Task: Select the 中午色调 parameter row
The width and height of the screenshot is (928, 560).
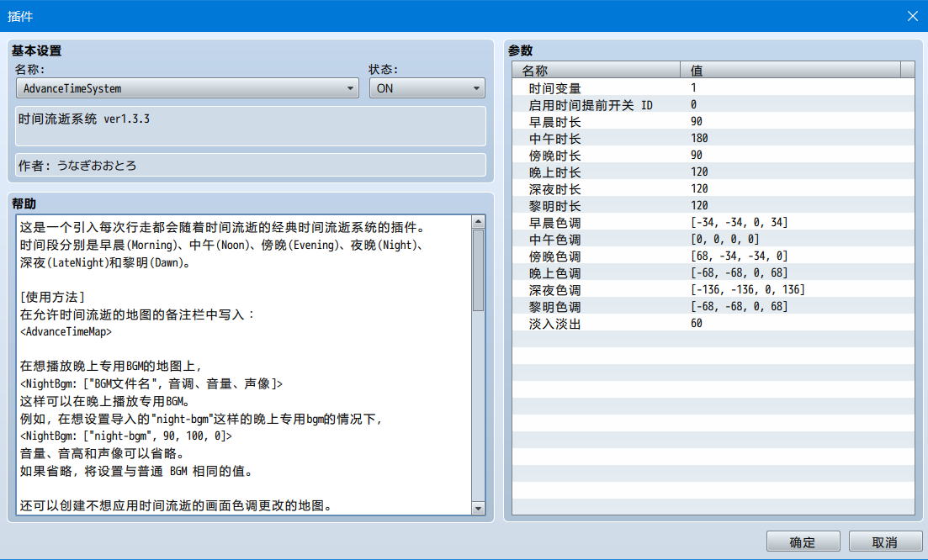Action: click(x=713, y=240)
